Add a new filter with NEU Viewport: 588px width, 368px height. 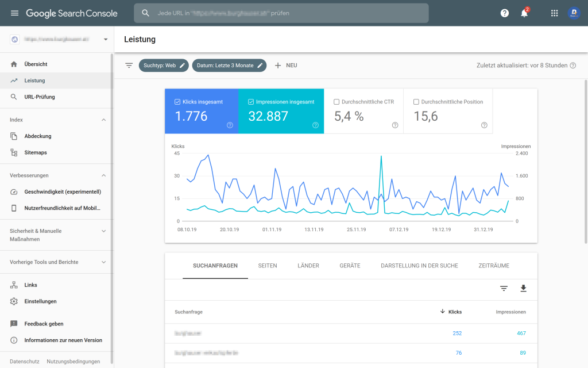click(x=286, y=66)
